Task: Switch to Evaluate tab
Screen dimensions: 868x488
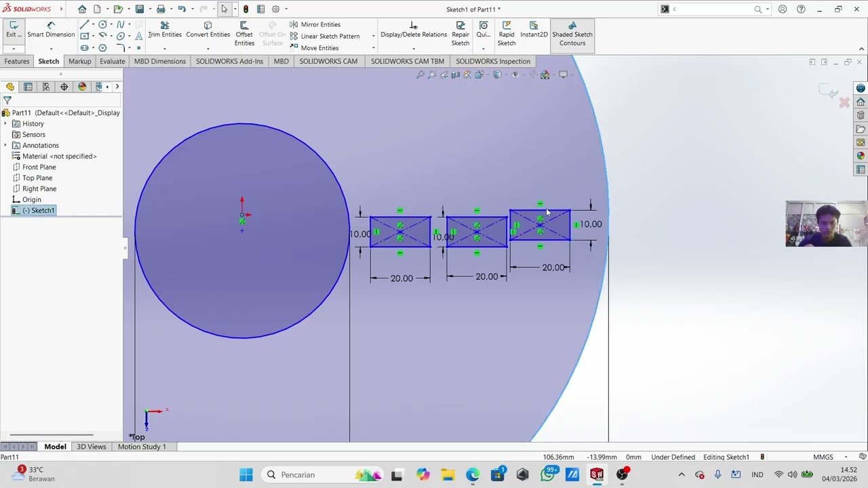Action: pos(113,61)
